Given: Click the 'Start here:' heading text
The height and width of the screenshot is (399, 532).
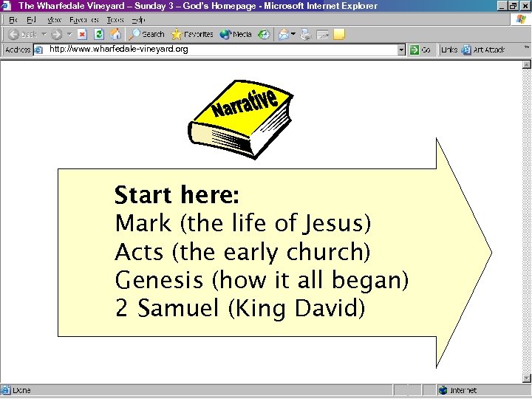Looking at the screenshot, I should 177,195.
